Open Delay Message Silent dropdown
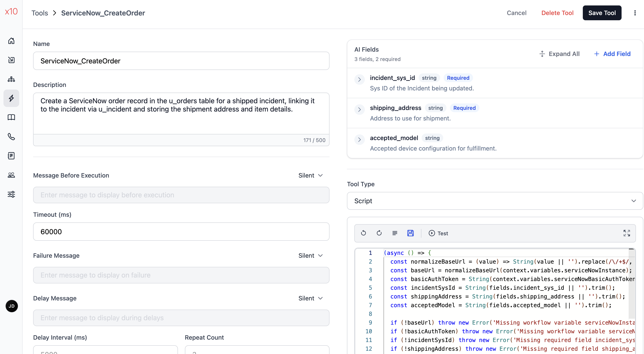Viewport: 644px width, 354px height. (x=311, y=298)
